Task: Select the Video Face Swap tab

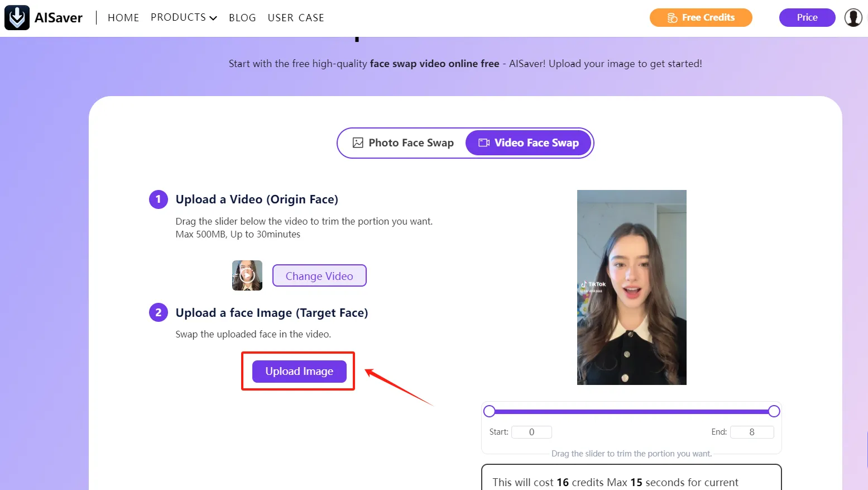Action: pos(529,143)
